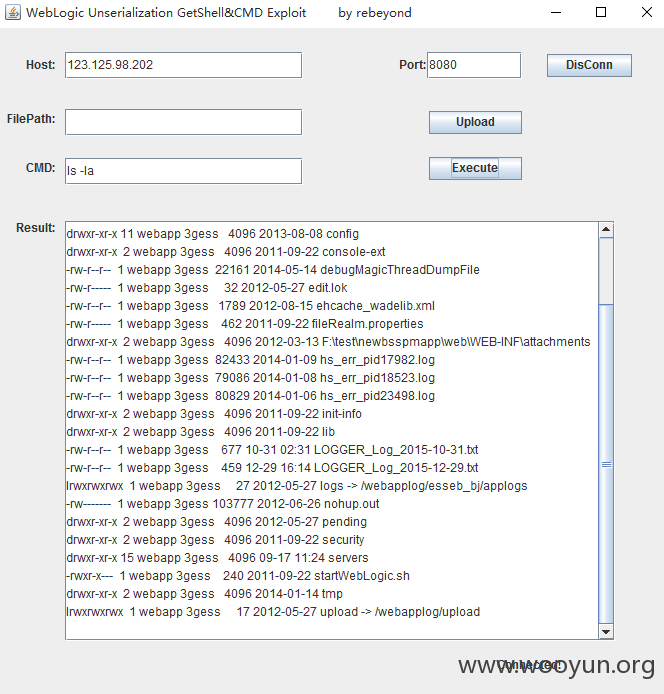The height and width of the screenshot is (694, 664).
Task: Click the WEB-INF\attachments directory line
Action: 328,342
